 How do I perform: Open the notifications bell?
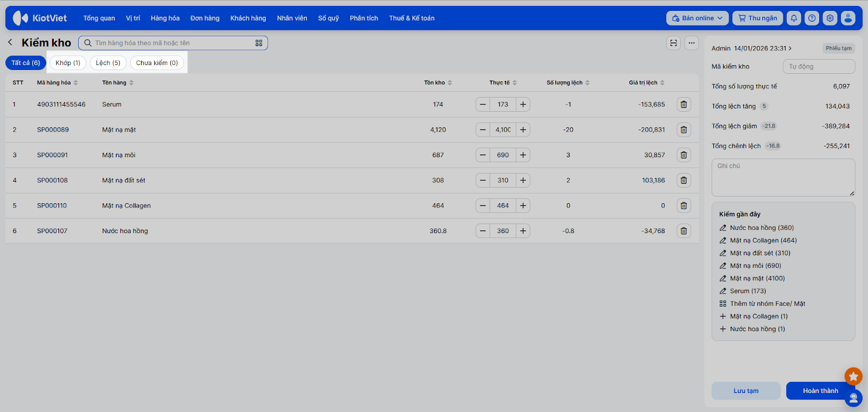[x=794, y=18]
